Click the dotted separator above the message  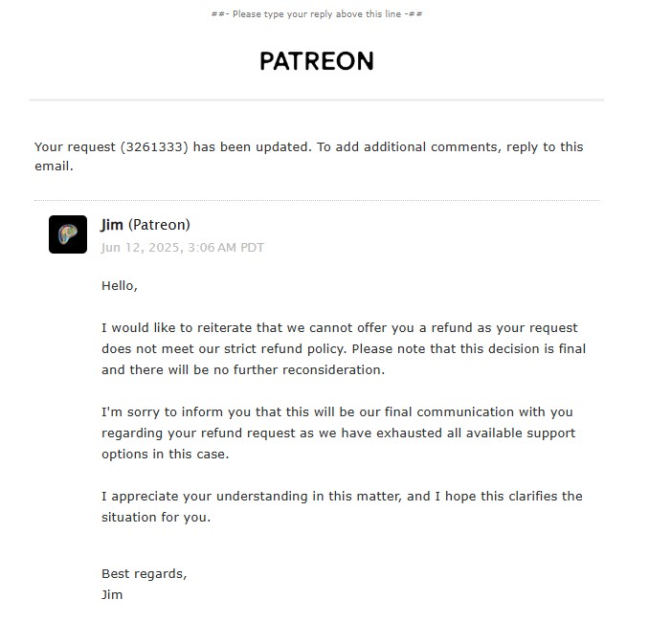(317, 200)
